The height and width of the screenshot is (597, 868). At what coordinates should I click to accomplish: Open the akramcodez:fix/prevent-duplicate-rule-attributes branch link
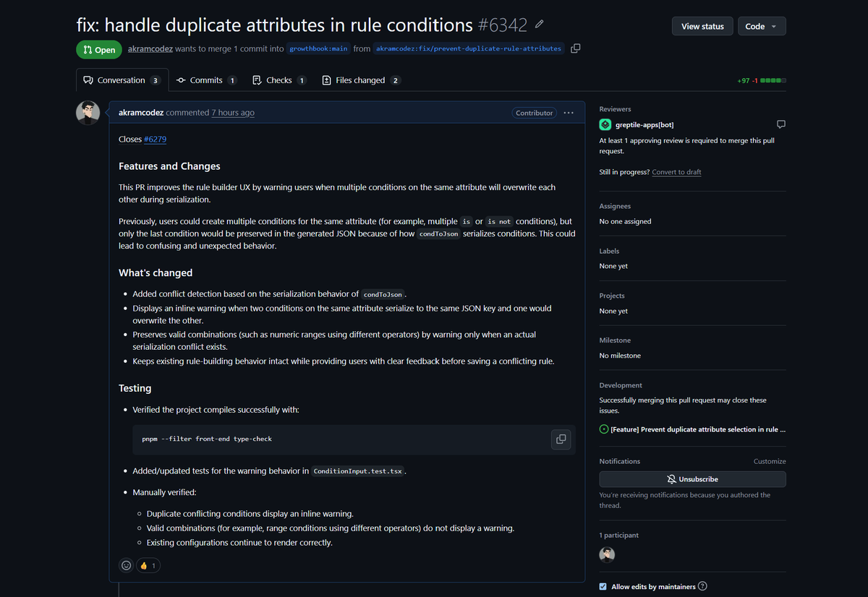[x=469, y=48]
